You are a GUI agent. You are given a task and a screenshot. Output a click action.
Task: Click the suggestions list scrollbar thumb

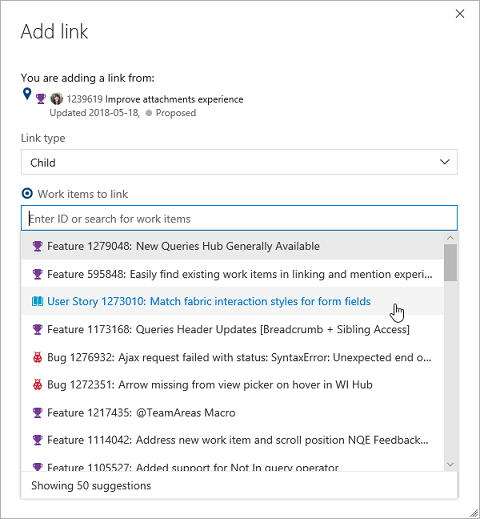pyautogui.click(x=450, y=262)
